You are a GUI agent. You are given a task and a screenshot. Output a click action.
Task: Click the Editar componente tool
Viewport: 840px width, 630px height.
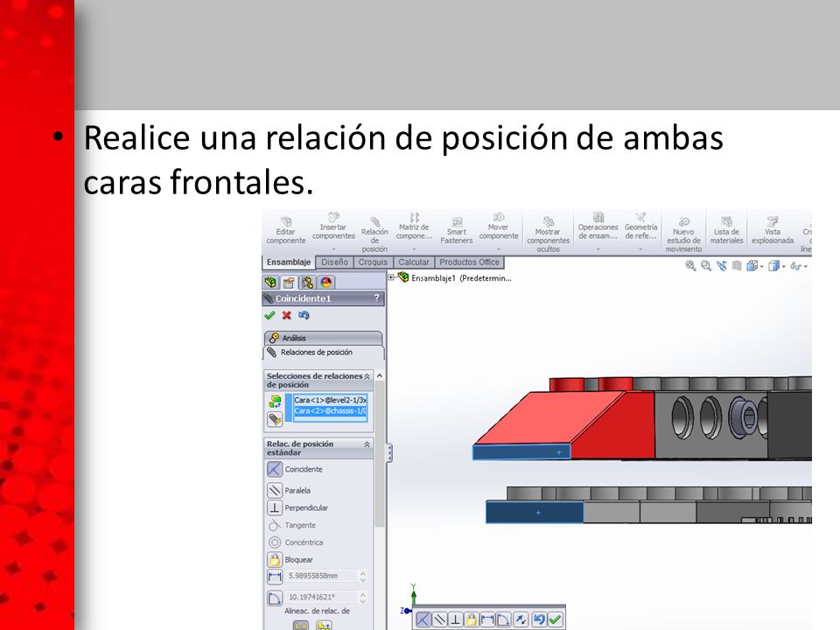(x=285, y=230)
